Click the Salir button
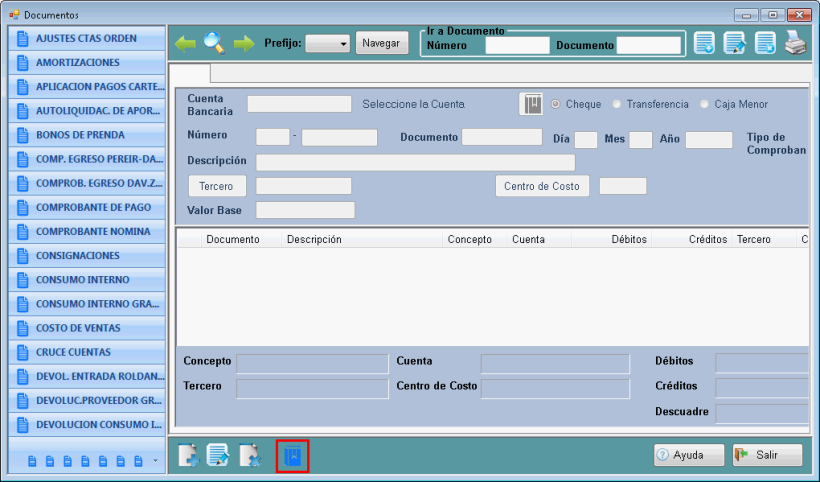 coord(767,455)
